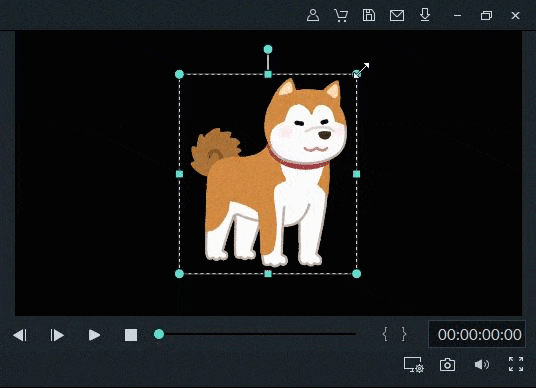This screenshot has width=536, height=388.
Task: Minimize the application window
Action: click(458, 15)
